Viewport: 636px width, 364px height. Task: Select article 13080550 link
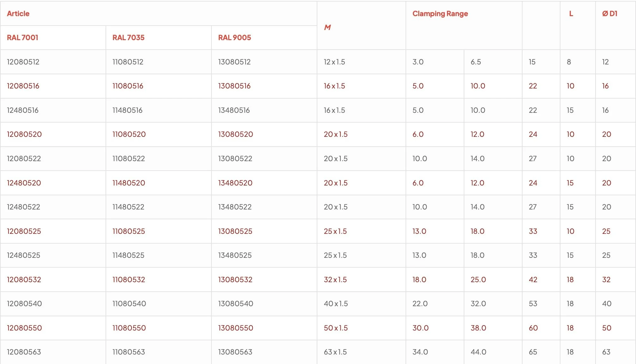[235, 328]
